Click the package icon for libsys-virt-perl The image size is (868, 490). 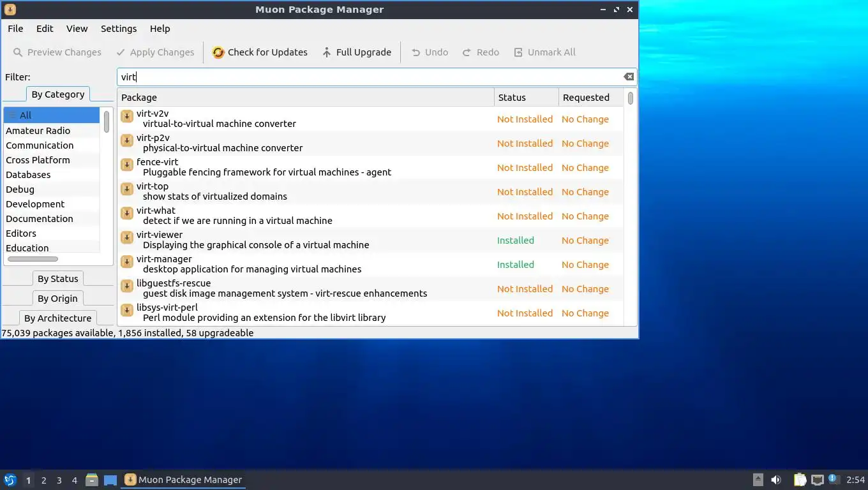(x=127, y=310)
